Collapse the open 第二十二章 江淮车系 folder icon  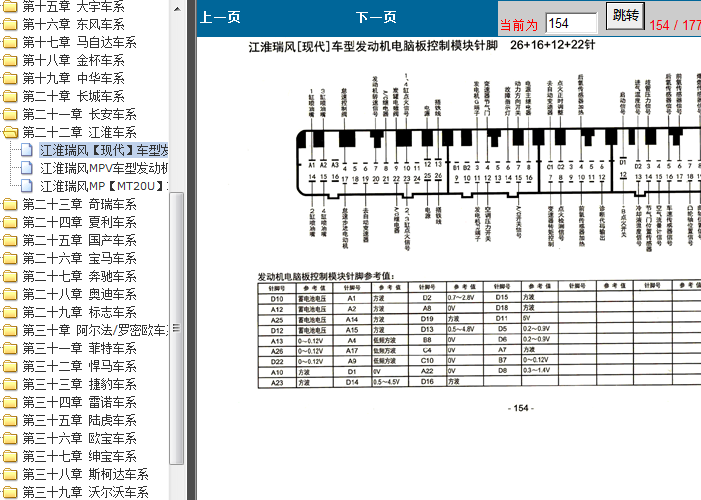[10, 132]
